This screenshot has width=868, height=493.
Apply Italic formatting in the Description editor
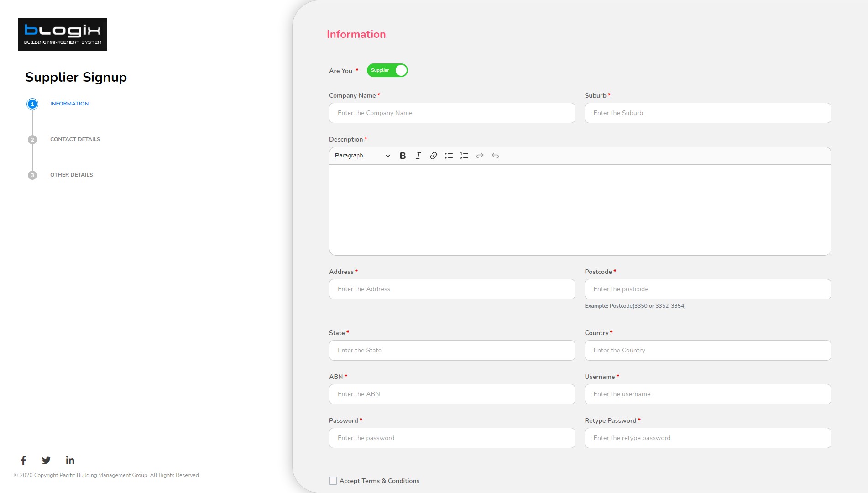tap(418, 156)
